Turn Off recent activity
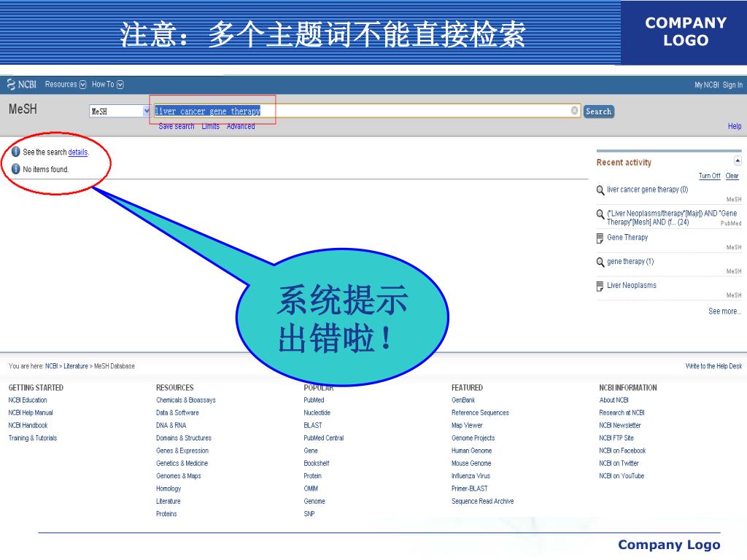 (709, 176)
